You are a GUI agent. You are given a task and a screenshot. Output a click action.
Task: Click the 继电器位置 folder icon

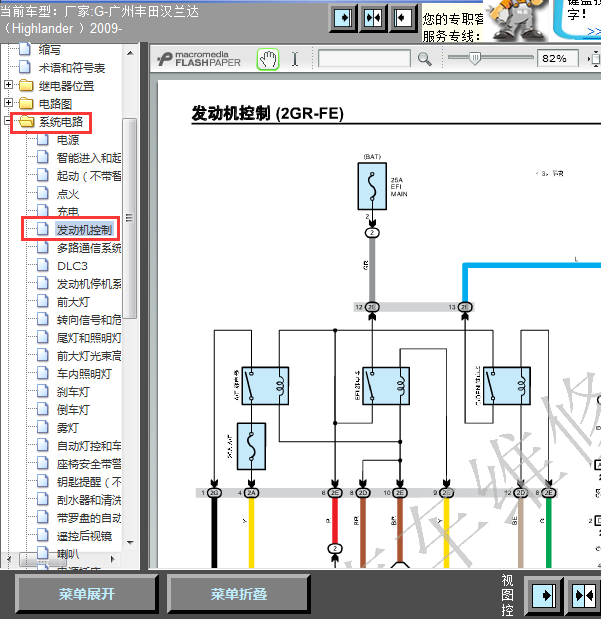coord(26,85)
